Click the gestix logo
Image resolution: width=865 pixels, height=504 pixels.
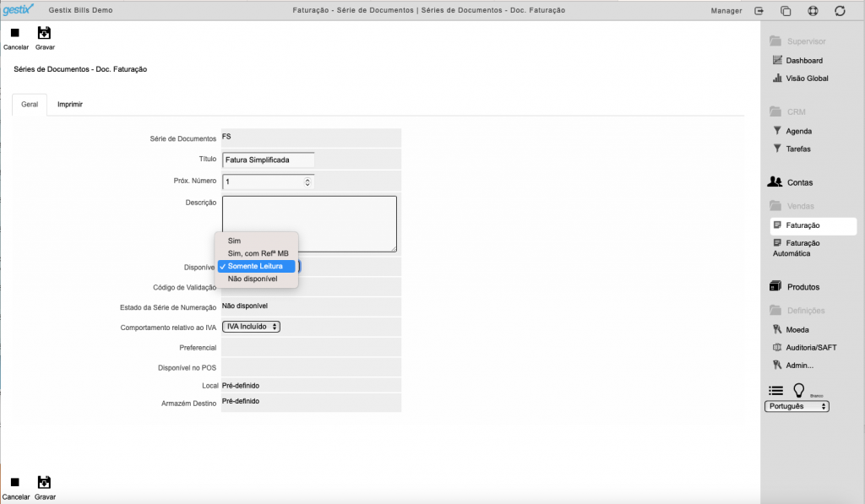[19, 9]
